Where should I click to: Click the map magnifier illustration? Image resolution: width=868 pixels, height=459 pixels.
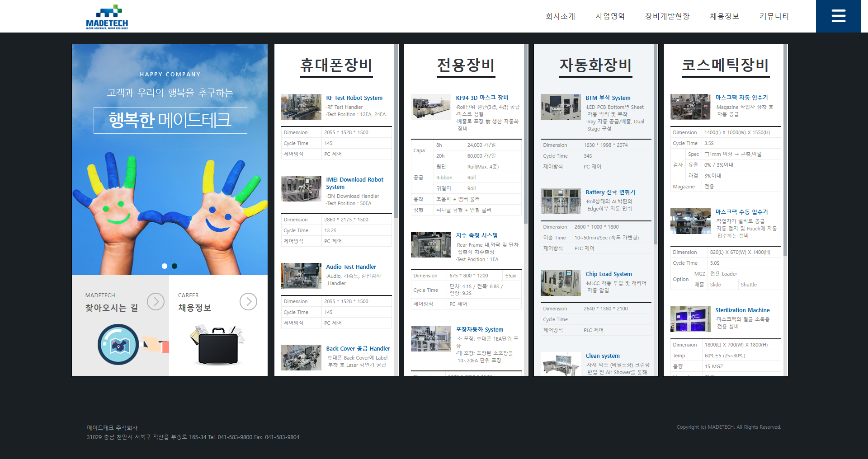[x=118, y=345]
